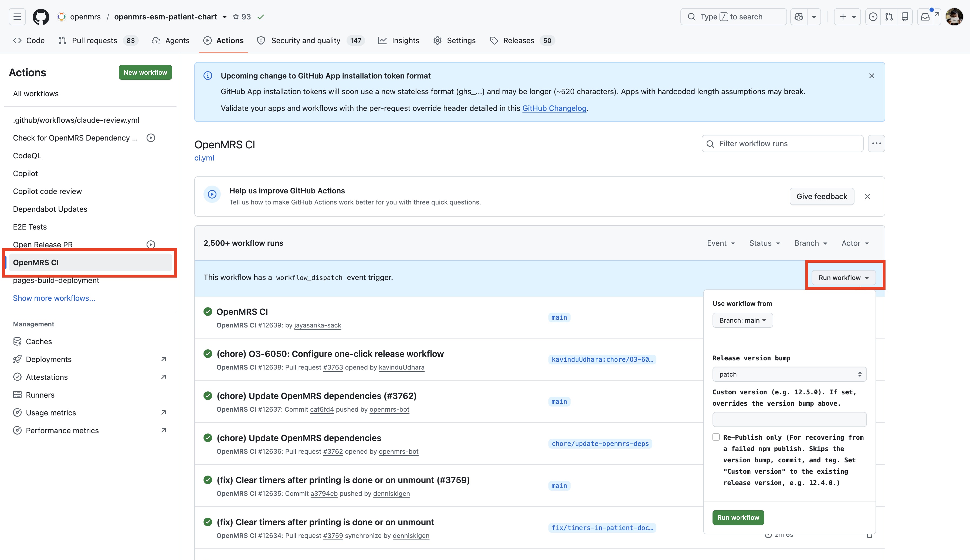Toggle the Run workflow dropdown button
Viewport: 970px width, 560px height.
[843, 278]
